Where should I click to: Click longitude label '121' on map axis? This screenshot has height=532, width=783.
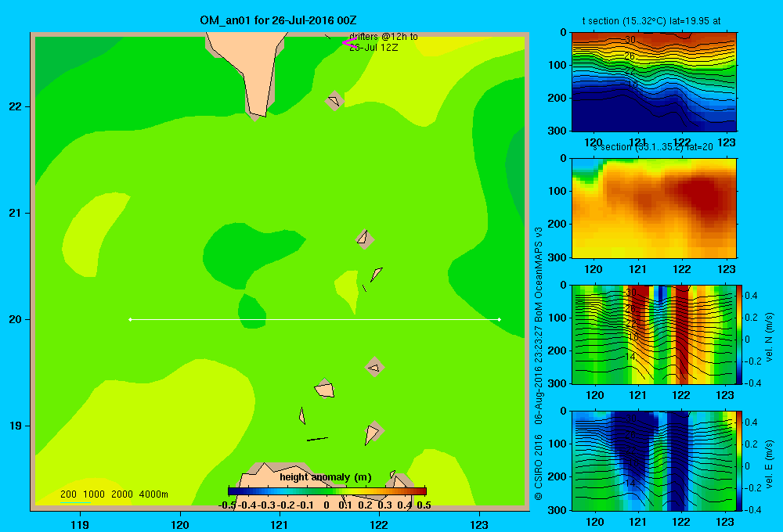click(280, 524)
